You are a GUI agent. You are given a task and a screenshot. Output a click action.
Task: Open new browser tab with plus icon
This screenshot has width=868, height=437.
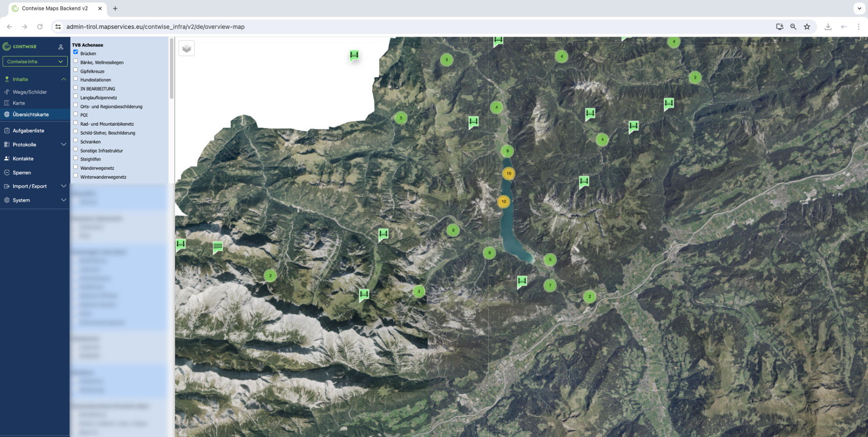point(115,8)
